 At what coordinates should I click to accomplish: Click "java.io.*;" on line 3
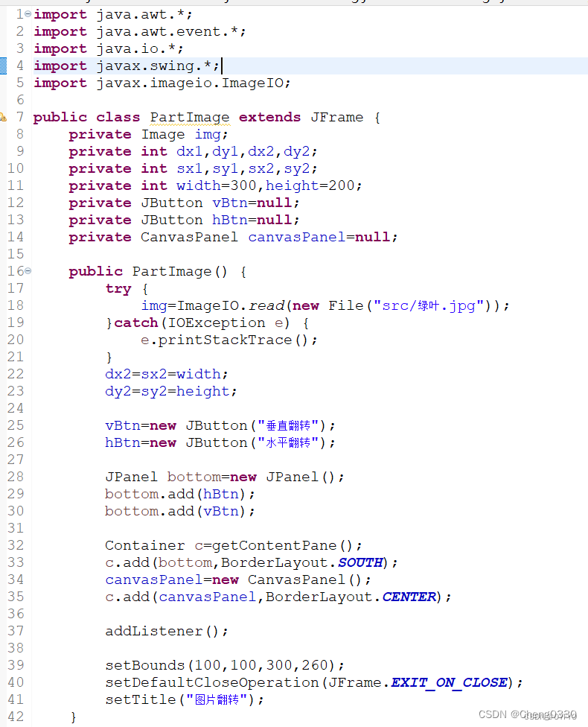[x=140, y=49]
